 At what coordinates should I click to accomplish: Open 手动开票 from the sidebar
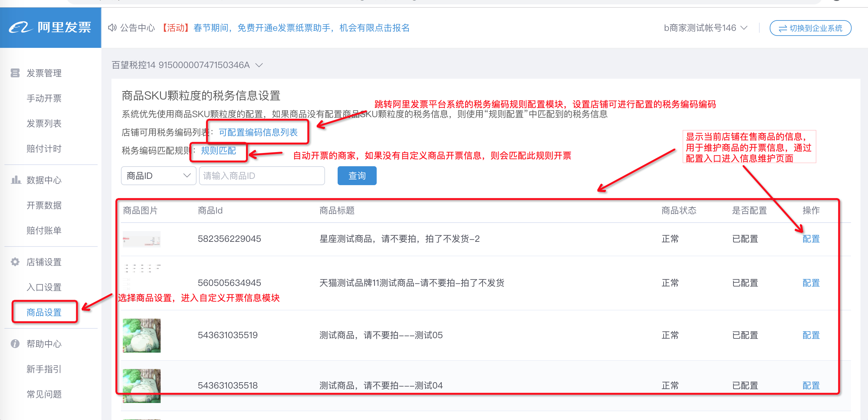click(x=44, y=98)
